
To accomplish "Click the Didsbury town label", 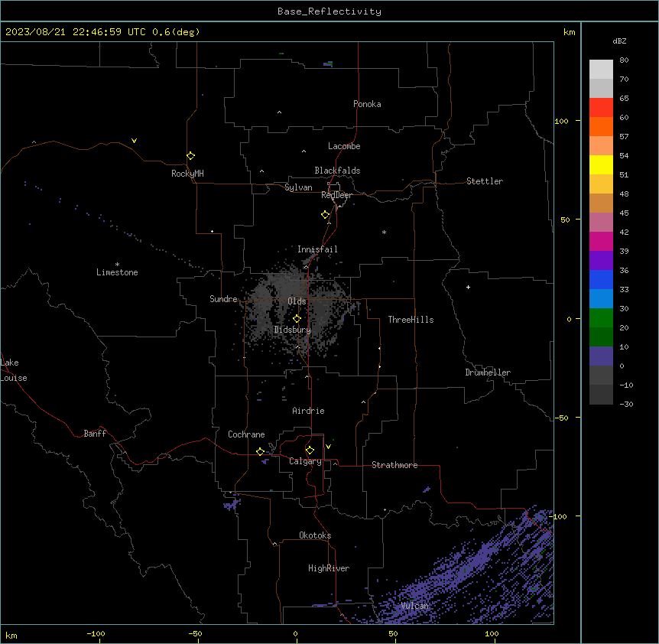I will tap(292, 330).
